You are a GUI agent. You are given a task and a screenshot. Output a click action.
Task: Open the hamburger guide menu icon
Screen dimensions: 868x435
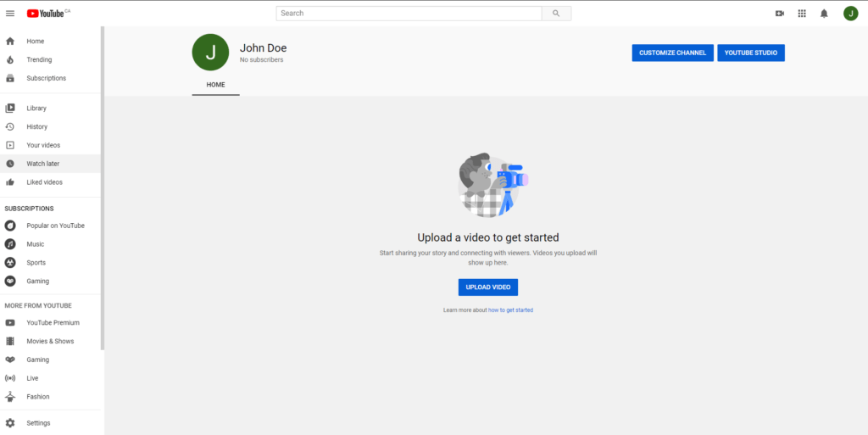[10, 14]
